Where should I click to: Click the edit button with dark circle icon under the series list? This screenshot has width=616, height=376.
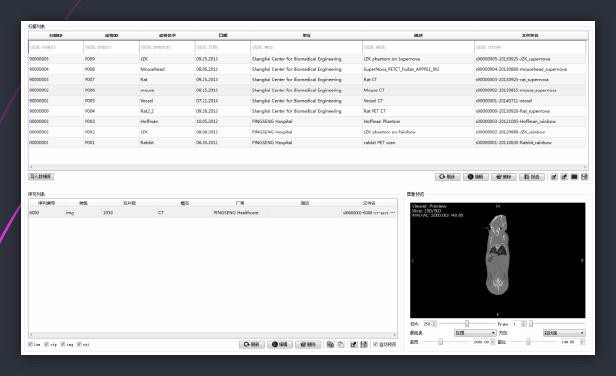click(x=280, y=345)
